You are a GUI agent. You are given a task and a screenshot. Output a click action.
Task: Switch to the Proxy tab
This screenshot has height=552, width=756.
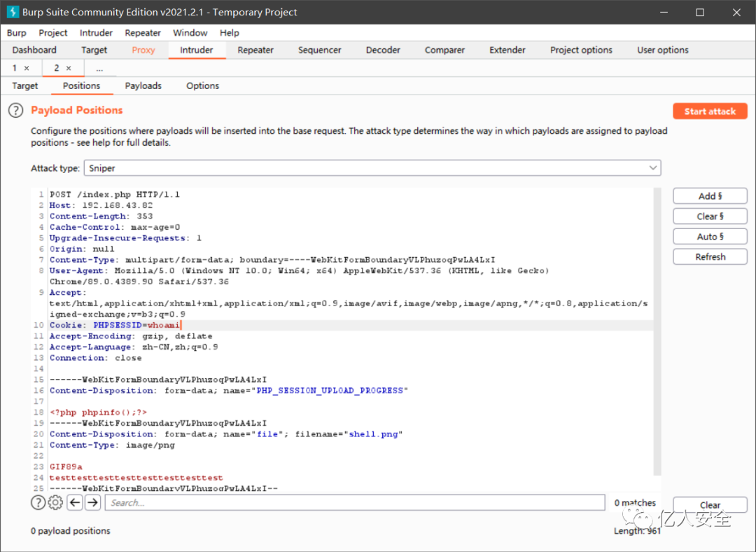coord(143,50)
